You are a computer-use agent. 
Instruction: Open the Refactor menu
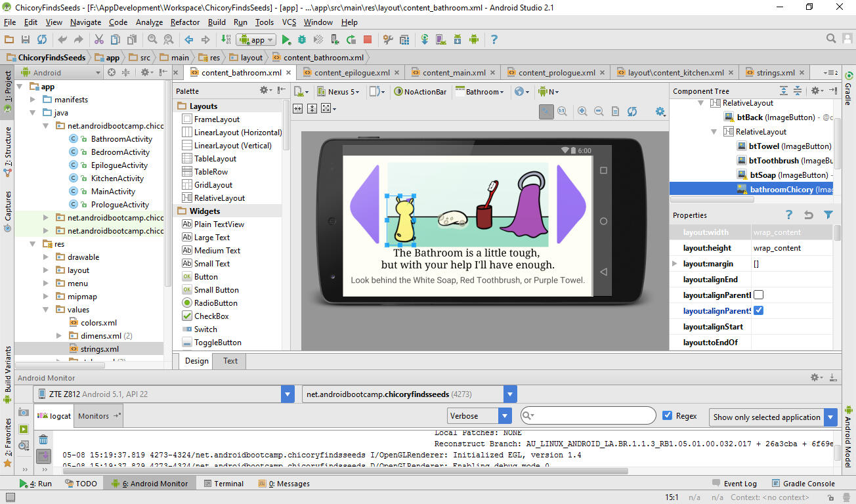pos(184,22)
